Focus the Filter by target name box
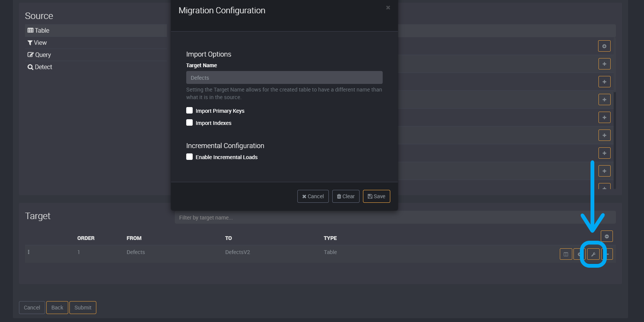The height and width of the screenshot is (322, 644). pos(395,218)
